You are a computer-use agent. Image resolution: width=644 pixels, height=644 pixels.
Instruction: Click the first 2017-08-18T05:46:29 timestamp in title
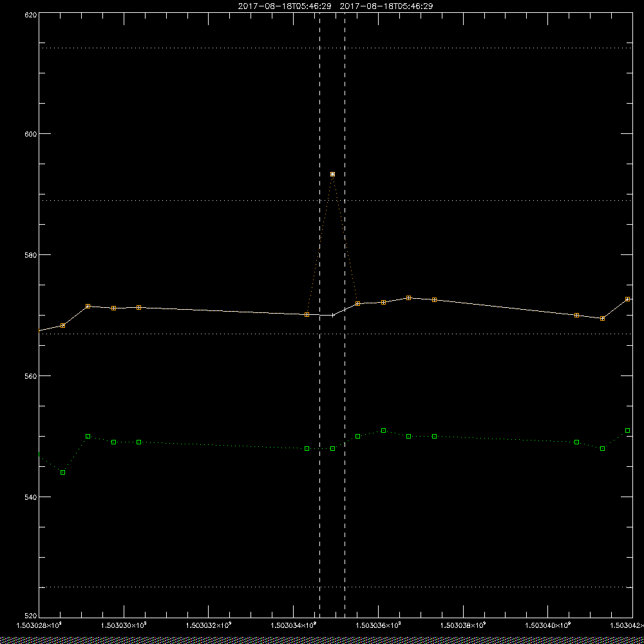tap(285, 6)
